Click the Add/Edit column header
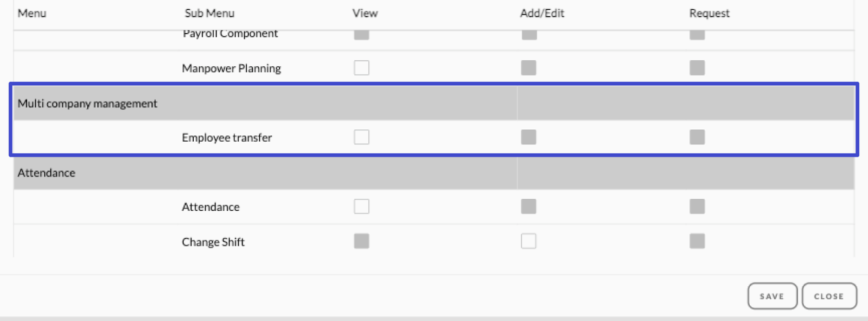Image resolution: width=868 pixels, height=321 pixels. (542, 13)
